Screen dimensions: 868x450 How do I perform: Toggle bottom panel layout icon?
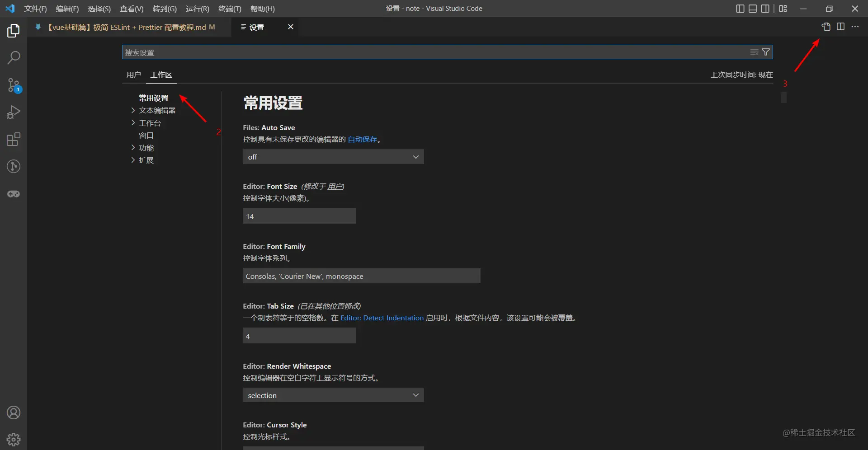(x=753, y=9)
